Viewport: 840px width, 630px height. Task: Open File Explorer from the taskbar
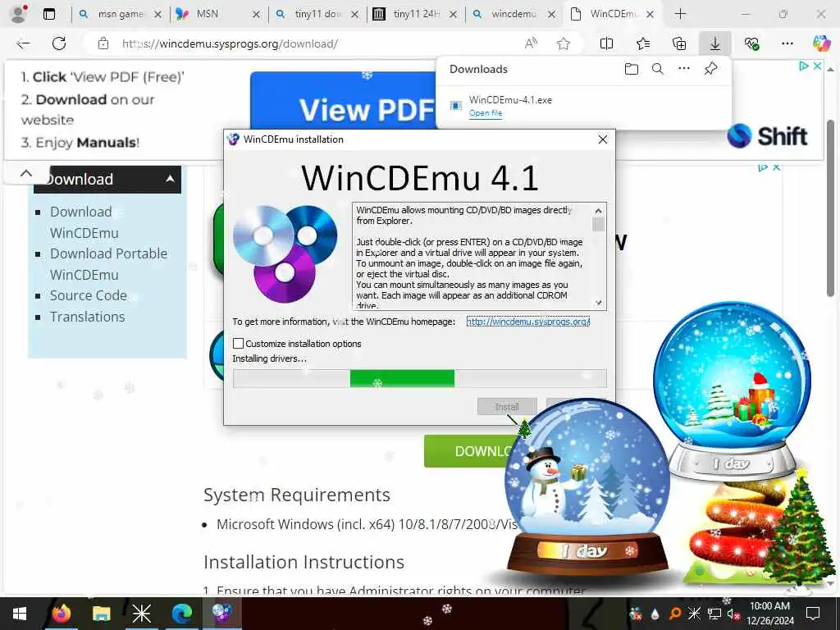pyautogui.click(x=101, y=614)
